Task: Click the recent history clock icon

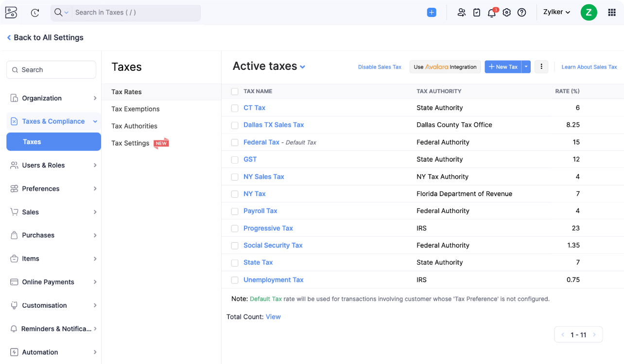Action: (x=35, y=13)
